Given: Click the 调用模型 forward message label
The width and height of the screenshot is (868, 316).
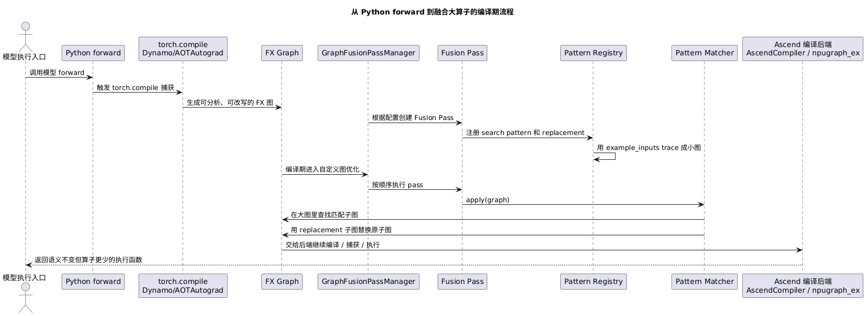Looking at the screenshot, I should click(57, 73).
